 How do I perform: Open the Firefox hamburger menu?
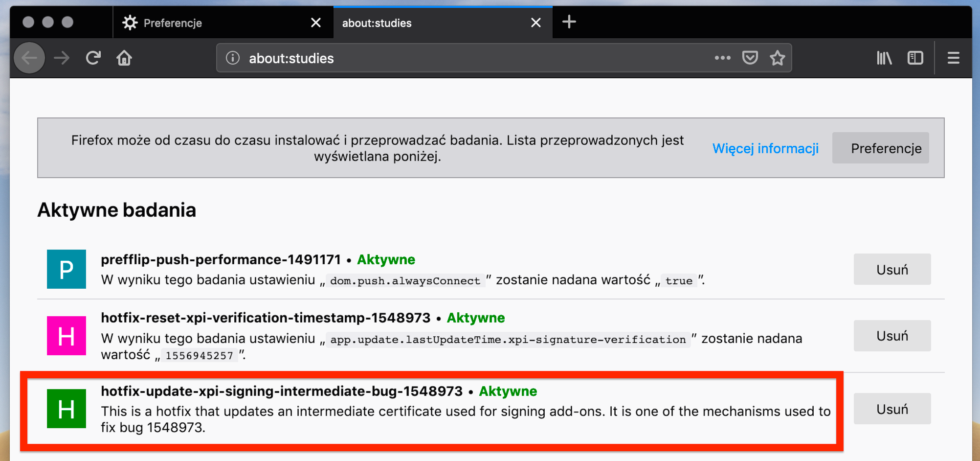click(954, 58)
